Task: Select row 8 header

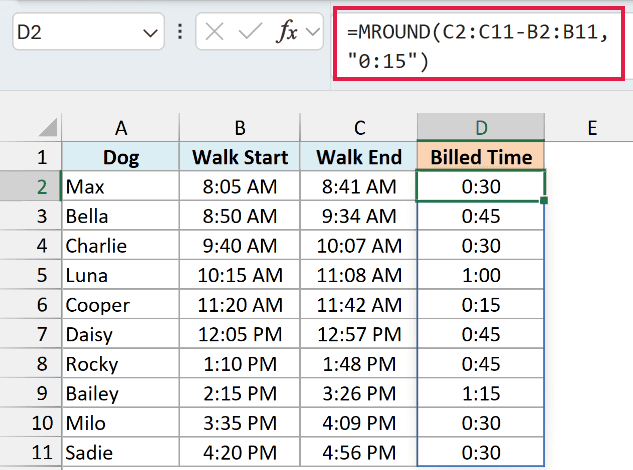Action: (x=31, y=363)
